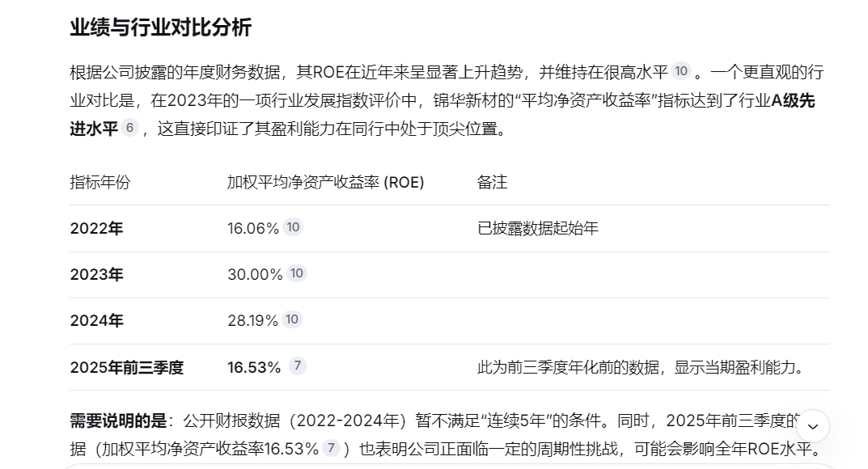This screenshot has width=868, height=469.
Task: Click citation 10 beside 30.00%
Action: [x=296, y=273]
